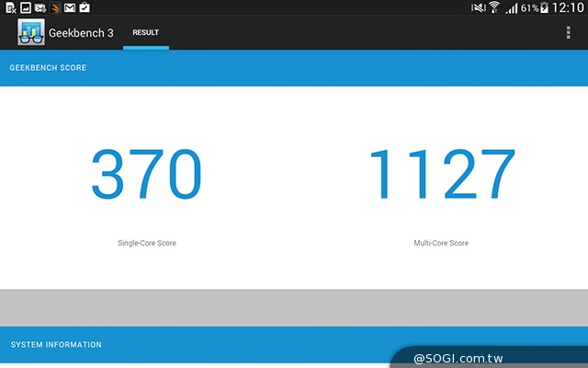Screen dimensions: 588x368
Task: Tap the Geekbench 3 app icon
Action: [31, 33]
